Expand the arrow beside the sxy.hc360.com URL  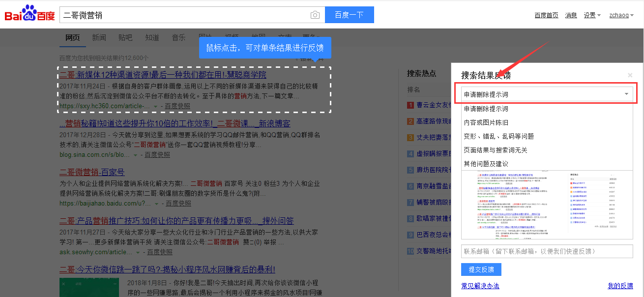click(x=155, y=106)
